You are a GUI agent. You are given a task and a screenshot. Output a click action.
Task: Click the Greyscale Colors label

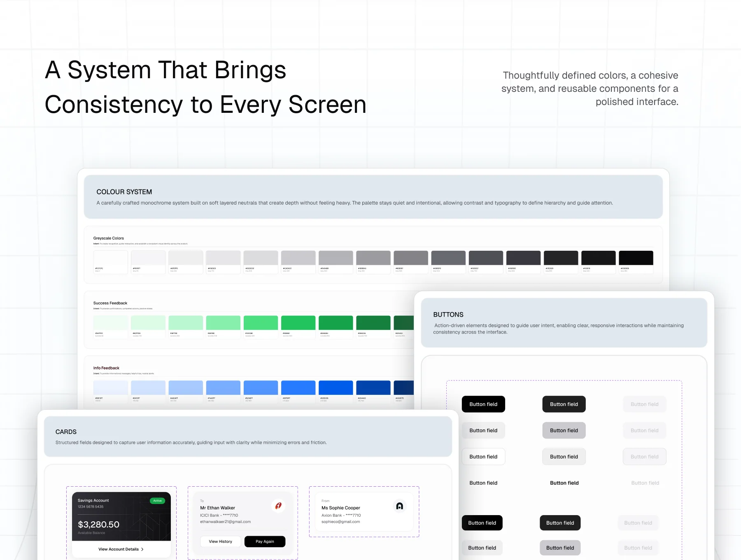[109, 238]
